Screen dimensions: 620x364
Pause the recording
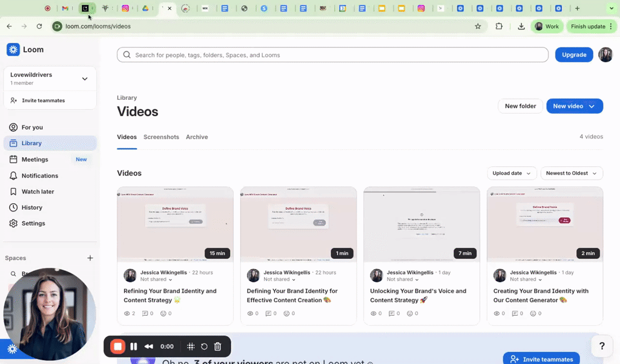[134, 346]
